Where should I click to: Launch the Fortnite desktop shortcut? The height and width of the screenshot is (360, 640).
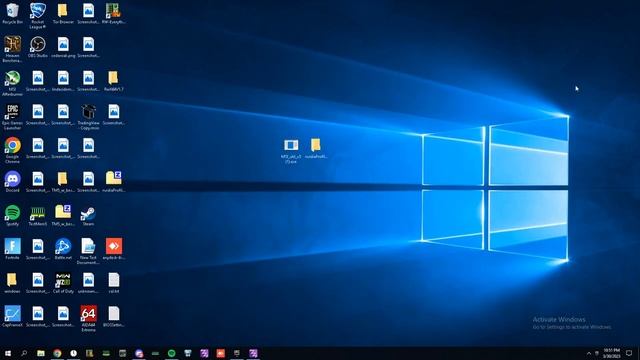[x=12, y=249]
